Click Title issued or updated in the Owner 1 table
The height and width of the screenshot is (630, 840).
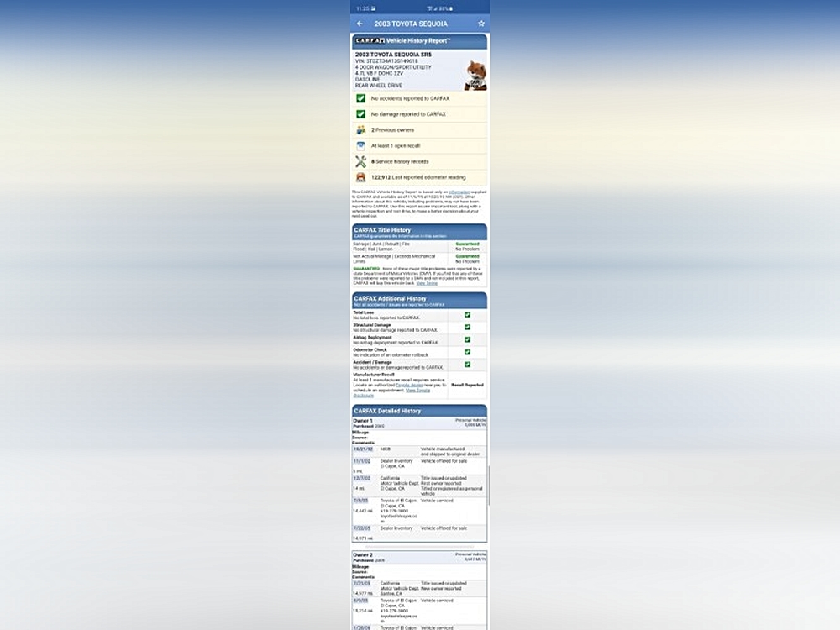(444, 479)
